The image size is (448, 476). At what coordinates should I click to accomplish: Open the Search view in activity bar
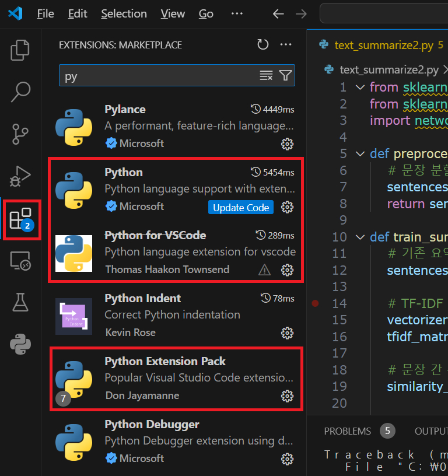[20, 92]
